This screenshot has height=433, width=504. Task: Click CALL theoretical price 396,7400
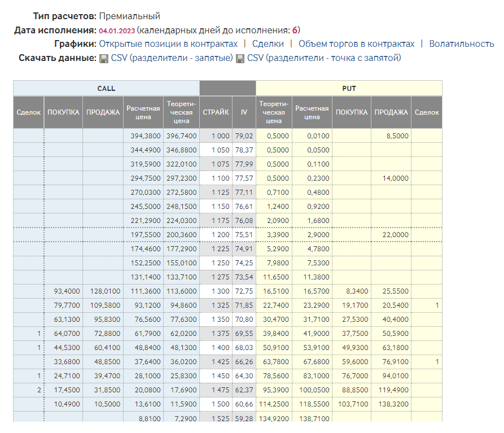(x=181, y=136)
